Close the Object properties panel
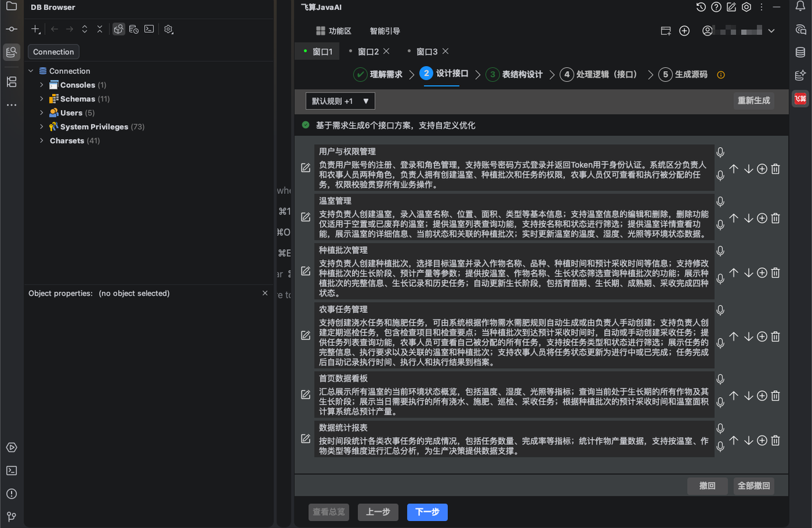The width and height of the screenshot is (812, 528). pyautogui.click(x=265, y=293)
